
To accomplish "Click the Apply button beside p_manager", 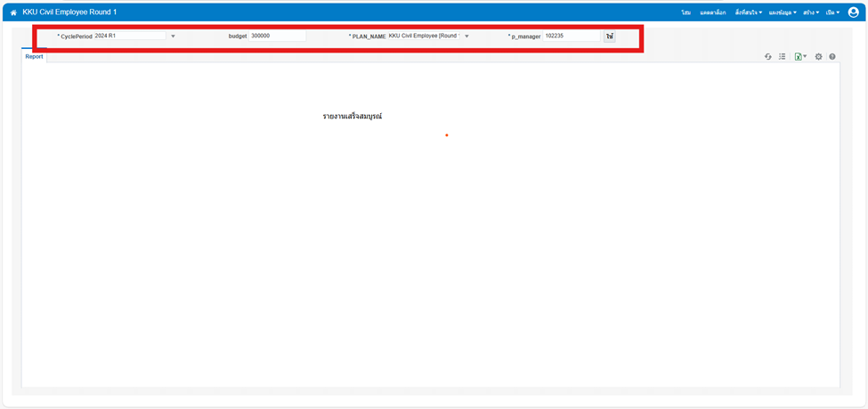I will pyautogui.click(x=610, y=37).
